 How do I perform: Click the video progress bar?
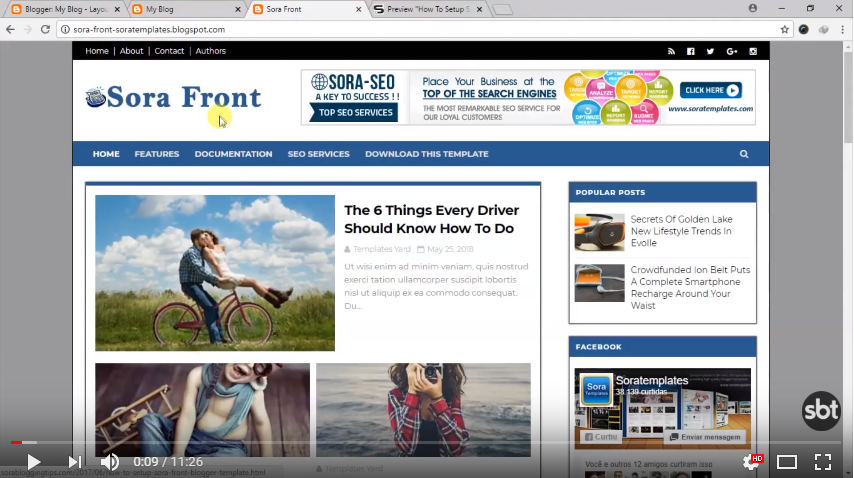click(x=427, y=443)
